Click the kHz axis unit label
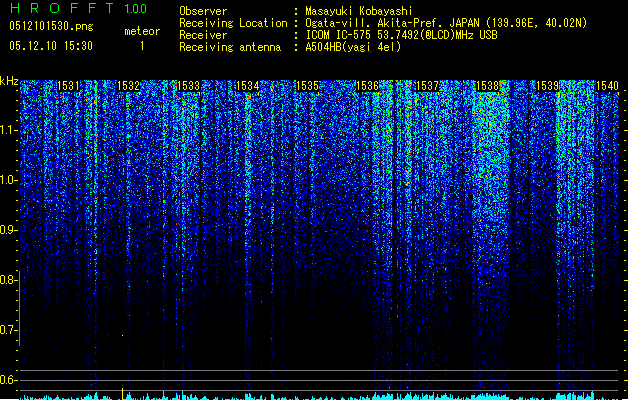This screenshot has width=629, height=400. [x=9, y=81]
